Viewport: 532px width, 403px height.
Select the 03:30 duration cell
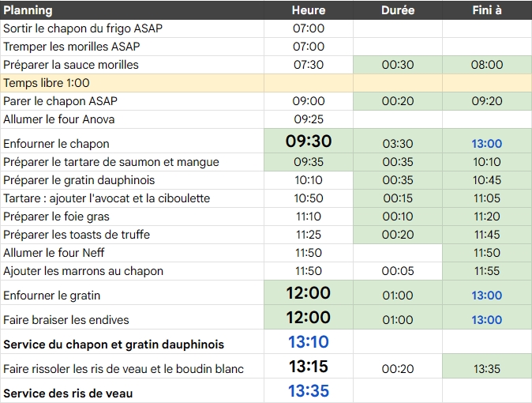398,144
